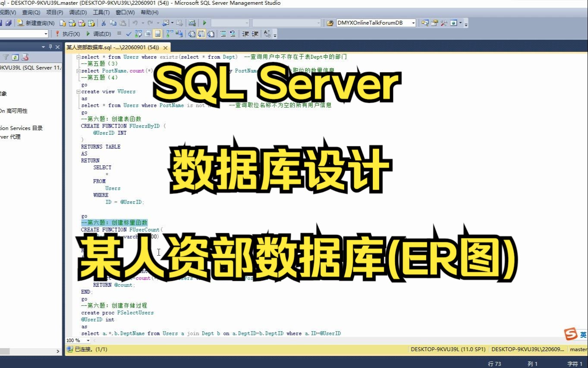
Task: Click the Undo arrow icon
Action: pyautogui.click(x=135, y=23)
